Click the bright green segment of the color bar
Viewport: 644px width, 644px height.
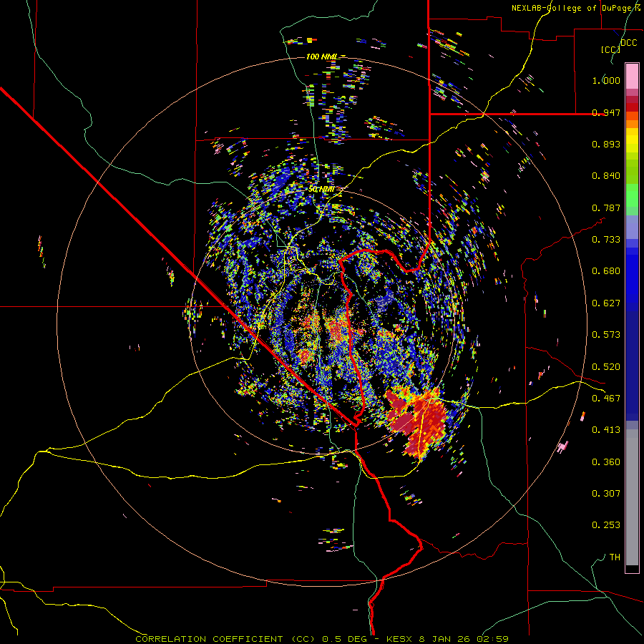tap(632, 195)
